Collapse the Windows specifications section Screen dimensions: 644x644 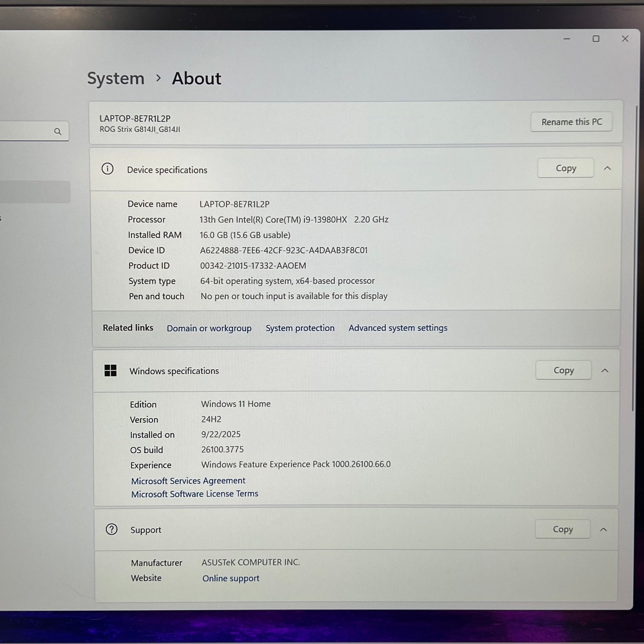(x=605, y=370)
